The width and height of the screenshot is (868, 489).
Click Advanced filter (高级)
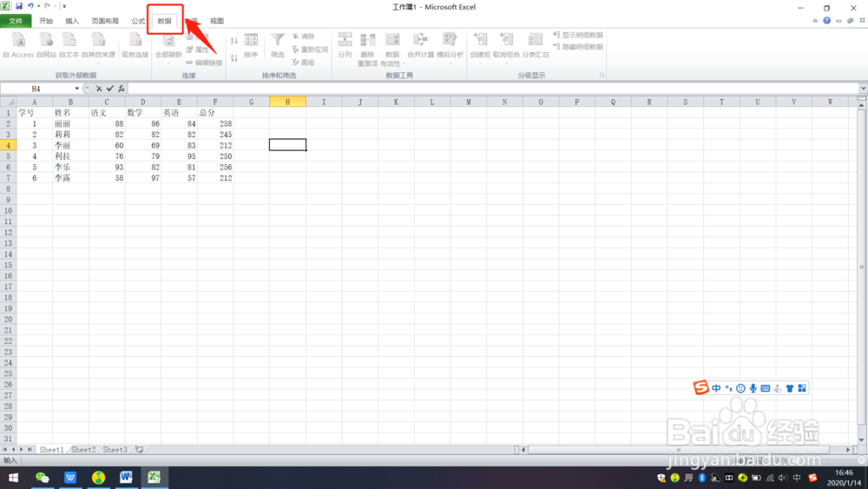[x=303, y=63]
